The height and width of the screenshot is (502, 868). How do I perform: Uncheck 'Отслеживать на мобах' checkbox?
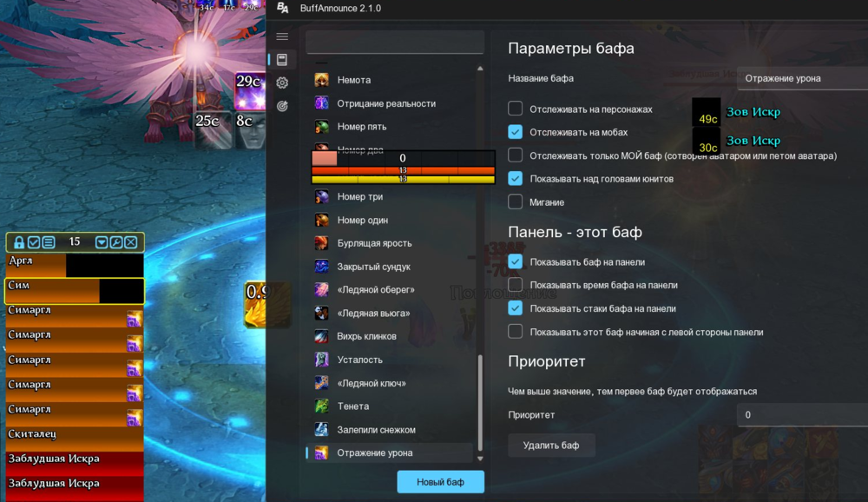click(x=516, y=132)
